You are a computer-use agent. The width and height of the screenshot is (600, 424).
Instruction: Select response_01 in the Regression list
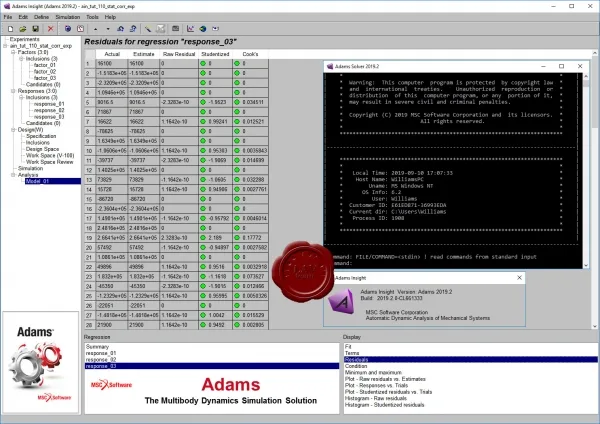pyautogui.click(x=212, y=353)
